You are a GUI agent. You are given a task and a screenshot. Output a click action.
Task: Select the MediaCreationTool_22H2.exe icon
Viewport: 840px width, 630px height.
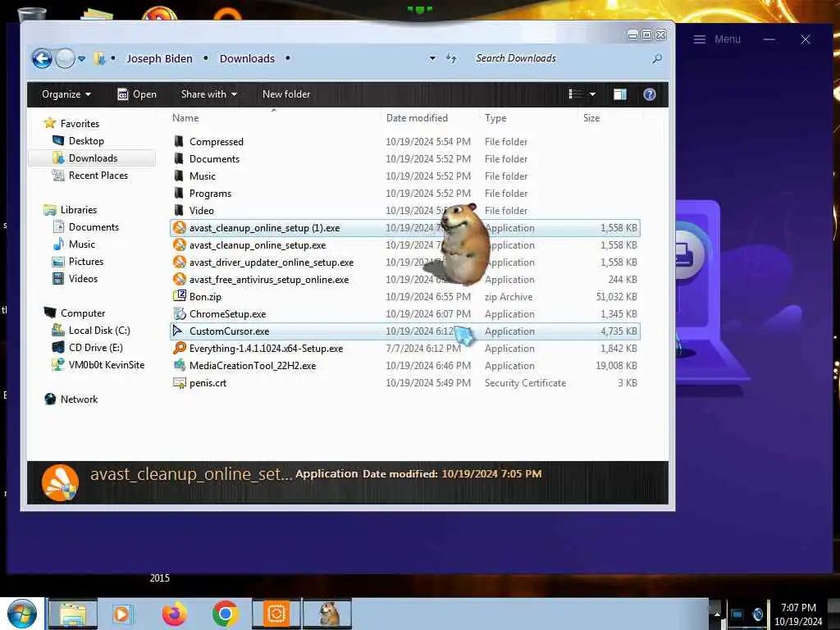180,365
